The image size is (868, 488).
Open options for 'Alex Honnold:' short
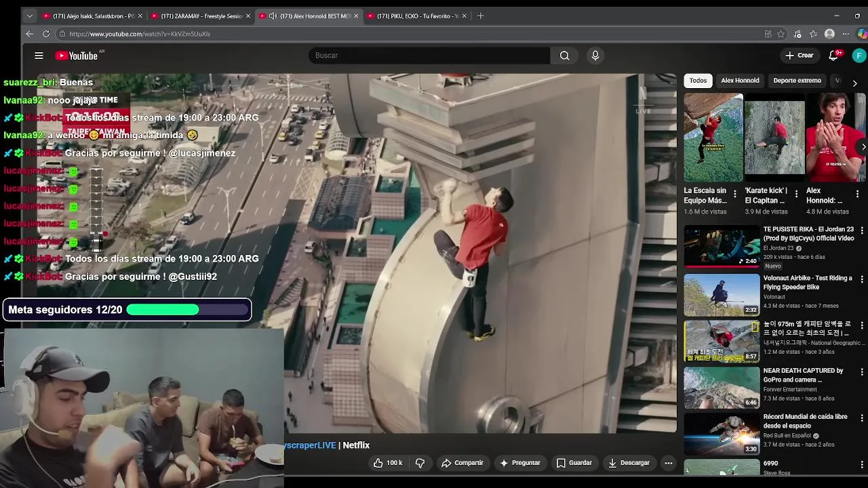[x=857, y=195]
